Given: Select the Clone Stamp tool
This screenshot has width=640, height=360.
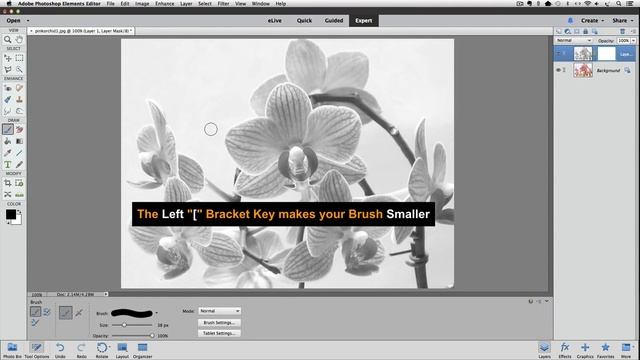Looking at the screenshot, I should click(19, 99).
